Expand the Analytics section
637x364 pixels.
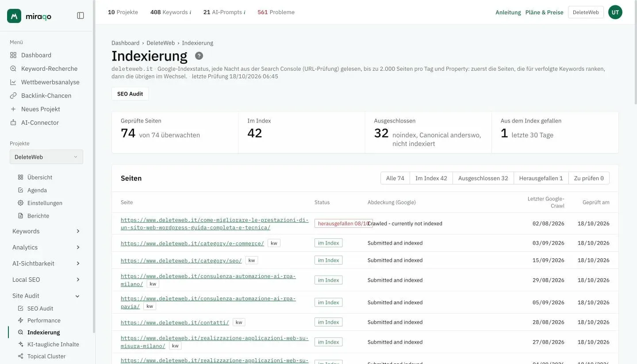pos(46,247)
